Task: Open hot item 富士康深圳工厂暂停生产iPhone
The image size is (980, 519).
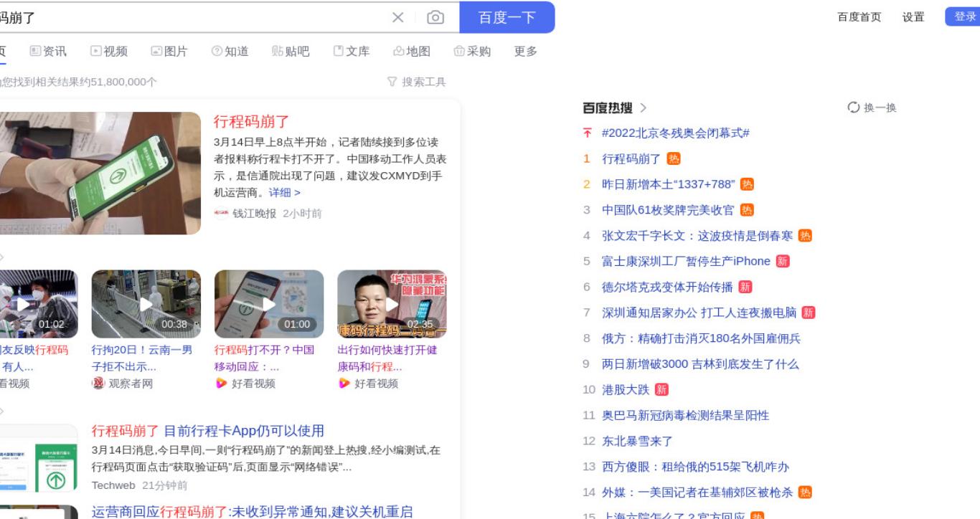Action: point(686,261)
